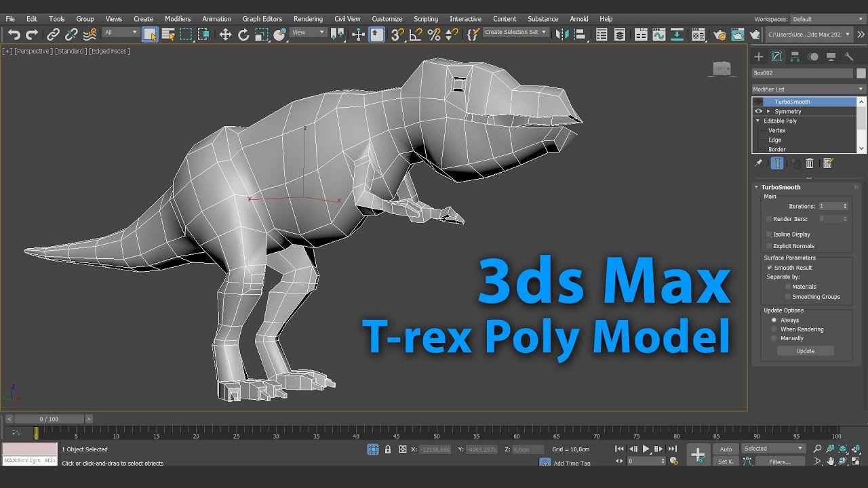Open the Create Selection Set dropdown
The width and height of the screenshot is (868, 488).
(515, 33)
